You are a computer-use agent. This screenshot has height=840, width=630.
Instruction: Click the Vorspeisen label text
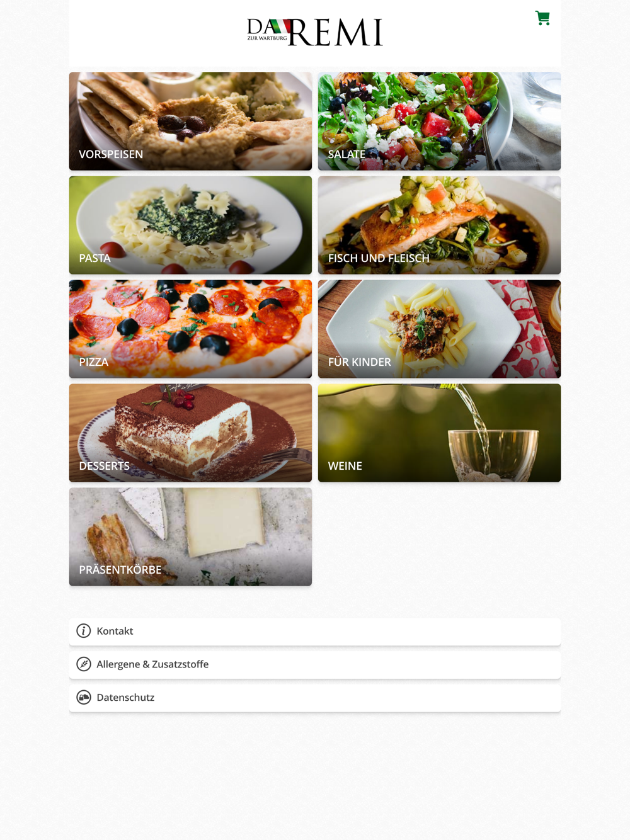point(111,154)
